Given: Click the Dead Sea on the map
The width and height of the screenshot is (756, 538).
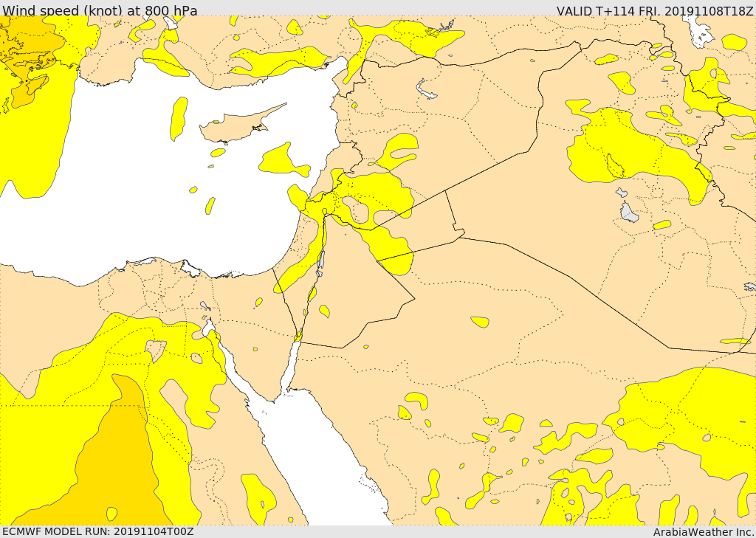Looking at the screenshot, I should pyautogui.click(x=320, y=261).
